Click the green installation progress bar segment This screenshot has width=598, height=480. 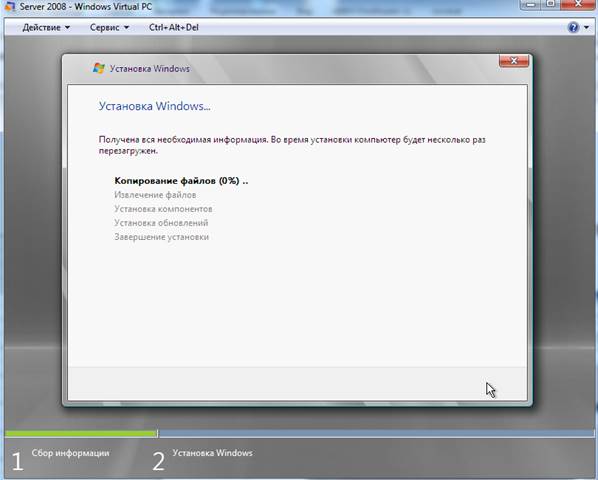tap(81, 433)
